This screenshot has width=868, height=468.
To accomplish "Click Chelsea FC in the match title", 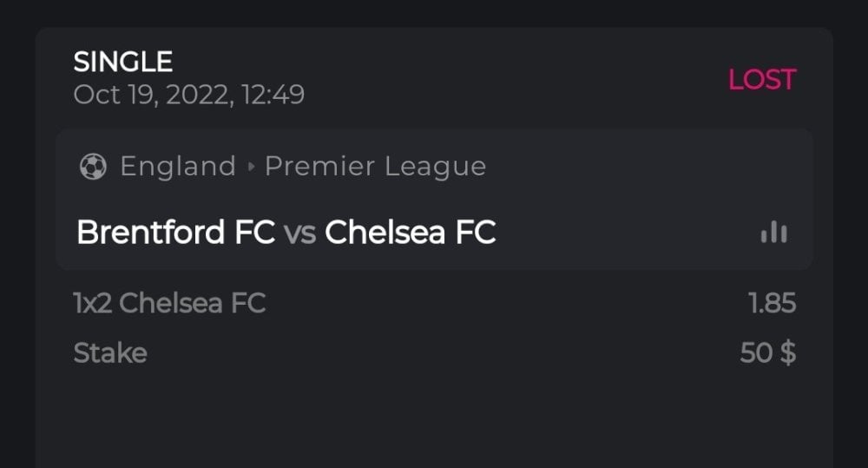I will [410, 233].
